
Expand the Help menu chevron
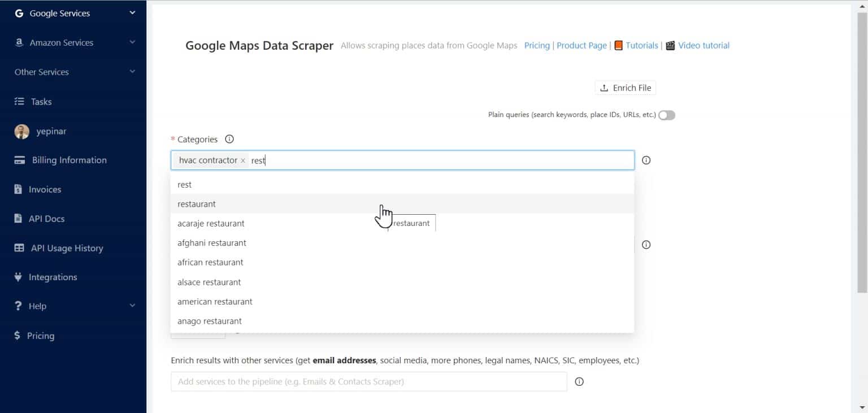(132, 306)
